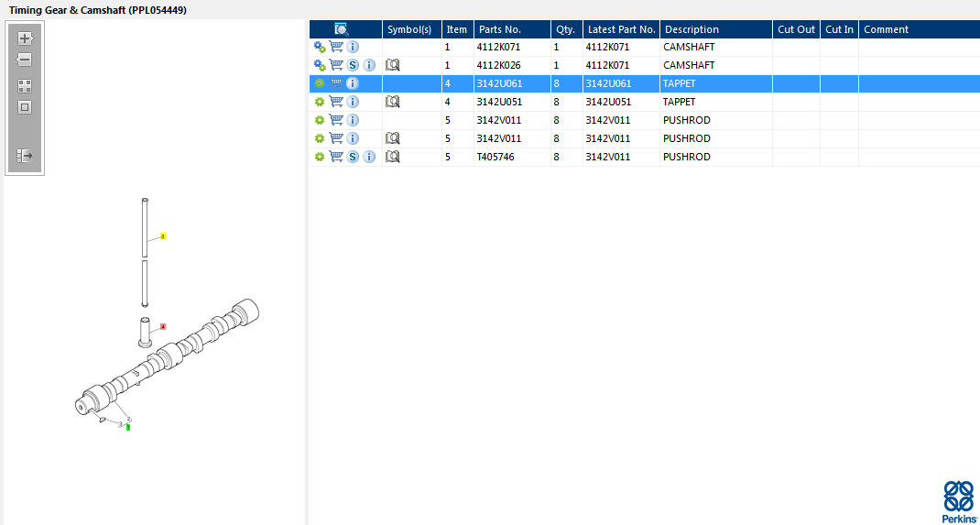Click CAMSHAFT description in 4112K026 row
Screen dimensions: 980x525
point(689,65)
